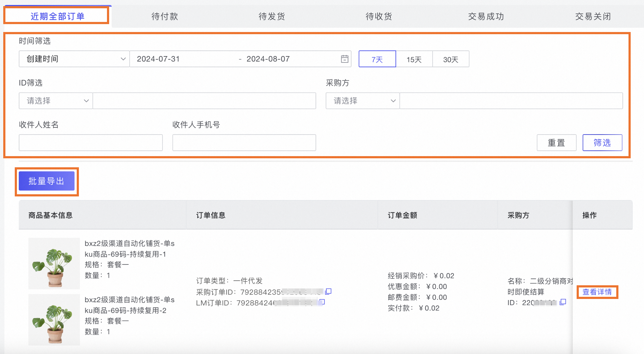Click the 经销采购价 ¥0.02 text
The height and width of the screenshot is (354, 644).
pos(421,276)
